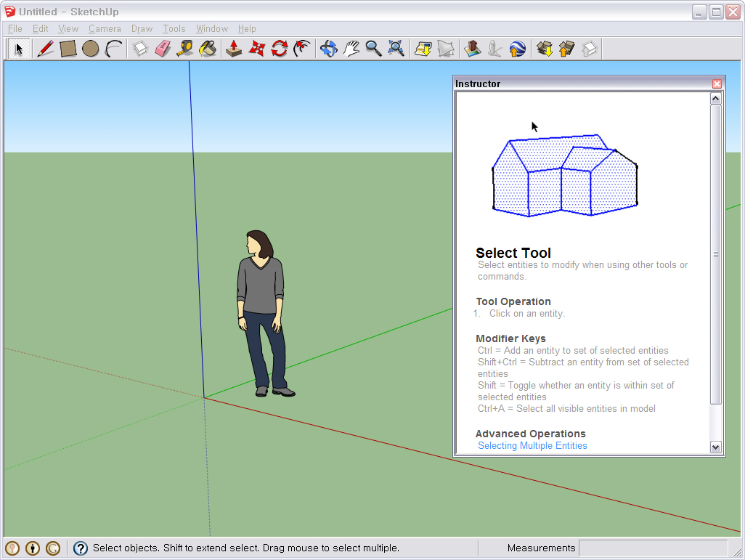745x560 pixels.
Task: Select the Zoom magnifier tool
Action: click(x=373, y=49)
